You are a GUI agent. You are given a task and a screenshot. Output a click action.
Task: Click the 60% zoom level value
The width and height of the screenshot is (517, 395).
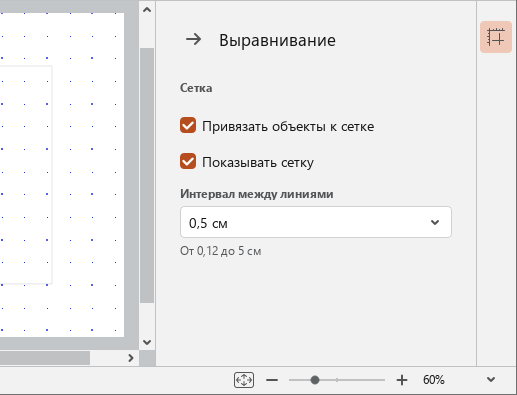[x=433, y=380]
